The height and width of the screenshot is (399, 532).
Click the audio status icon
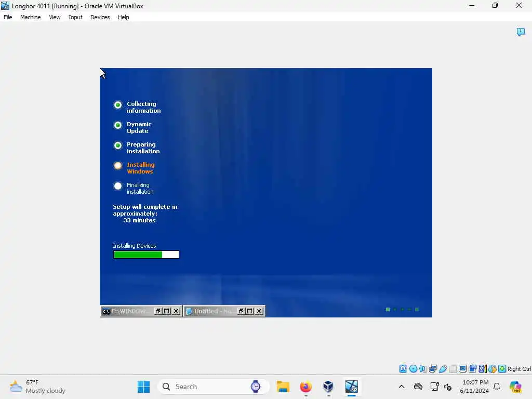pos(423,368)
